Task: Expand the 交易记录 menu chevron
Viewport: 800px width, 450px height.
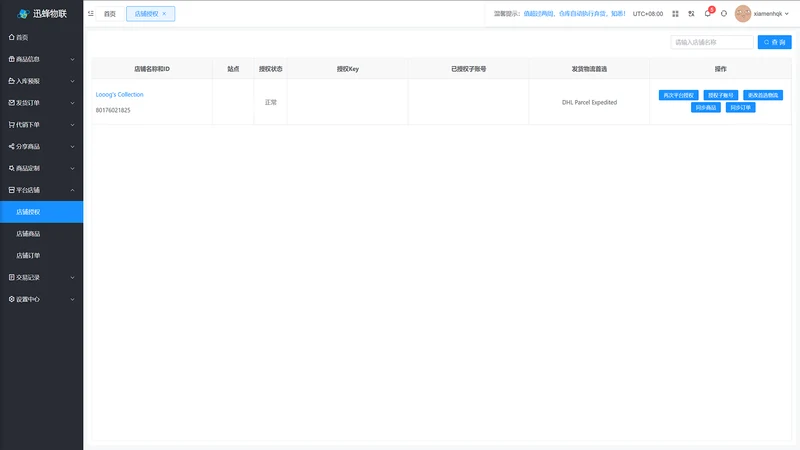Action: (x=72, y=278)
